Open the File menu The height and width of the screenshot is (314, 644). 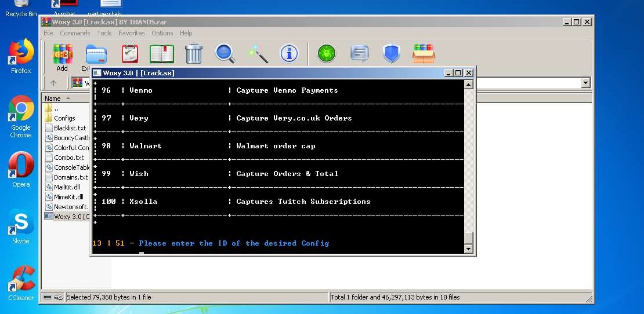point(48,33)
